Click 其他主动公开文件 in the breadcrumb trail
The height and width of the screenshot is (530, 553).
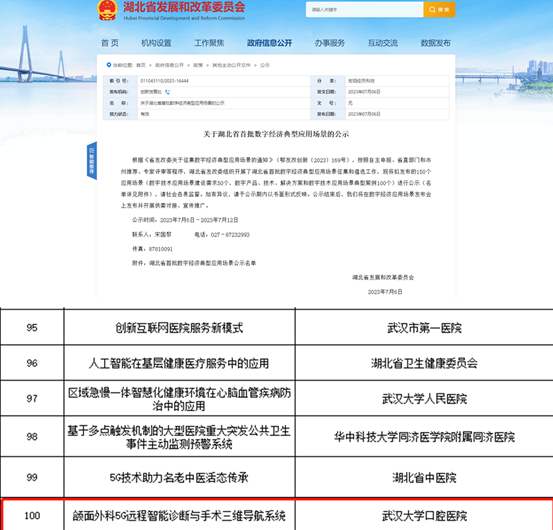click(231, 65)
